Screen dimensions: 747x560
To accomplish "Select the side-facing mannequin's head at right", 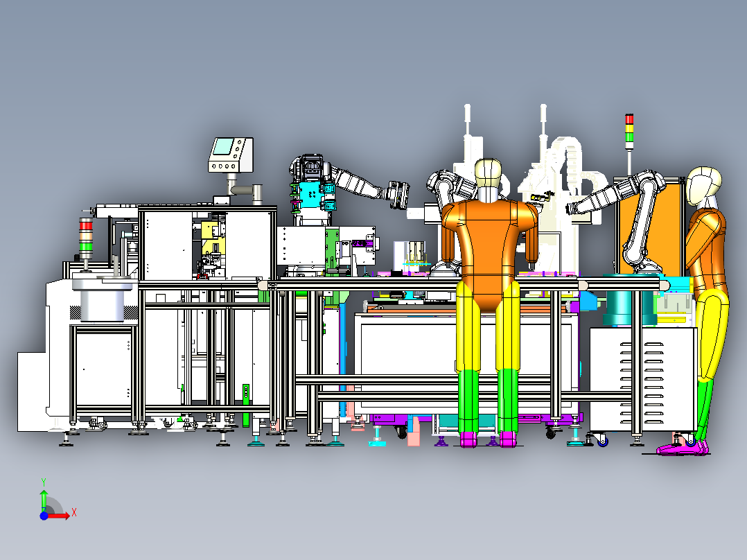I will (703, 186).
